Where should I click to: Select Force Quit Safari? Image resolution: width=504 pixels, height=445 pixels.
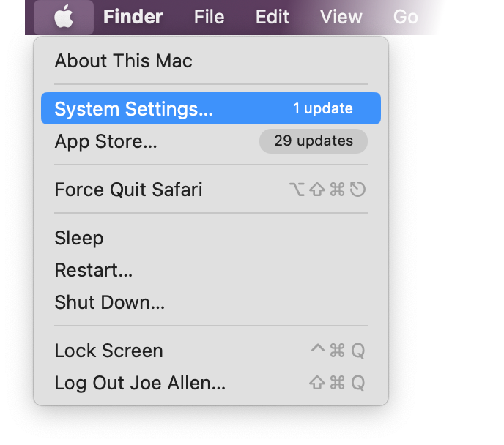[x=128, y=190]
